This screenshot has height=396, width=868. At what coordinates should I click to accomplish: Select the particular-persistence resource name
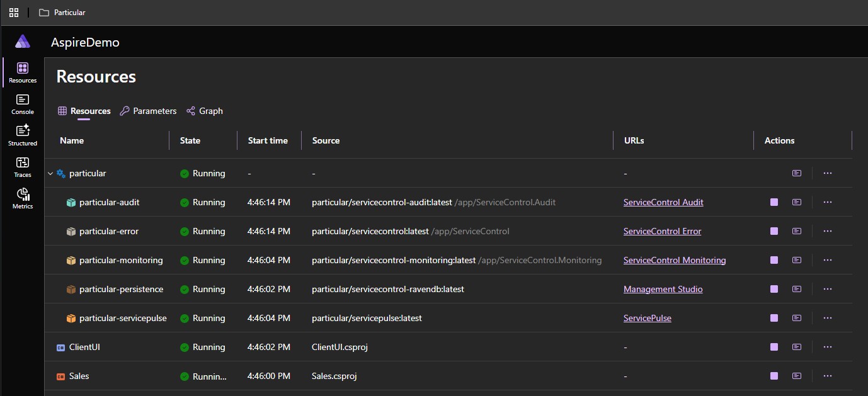point(122,289)
